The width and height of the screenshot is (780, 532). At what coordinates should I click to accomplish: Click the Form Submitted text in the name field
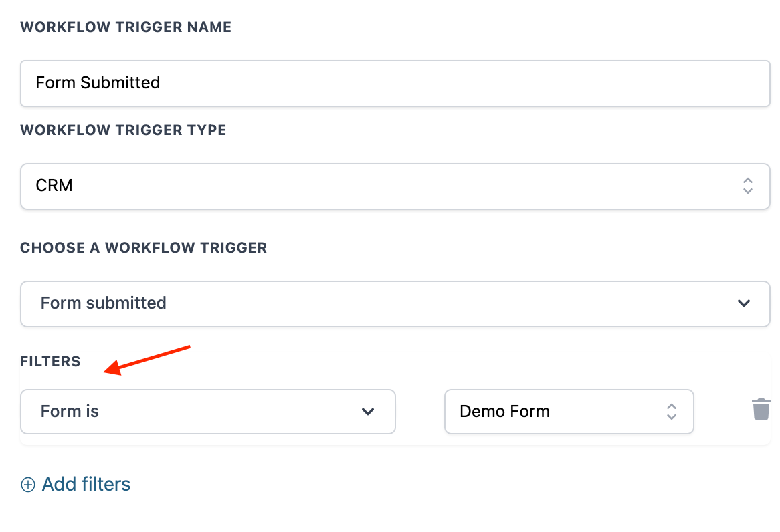click(98, 83)
